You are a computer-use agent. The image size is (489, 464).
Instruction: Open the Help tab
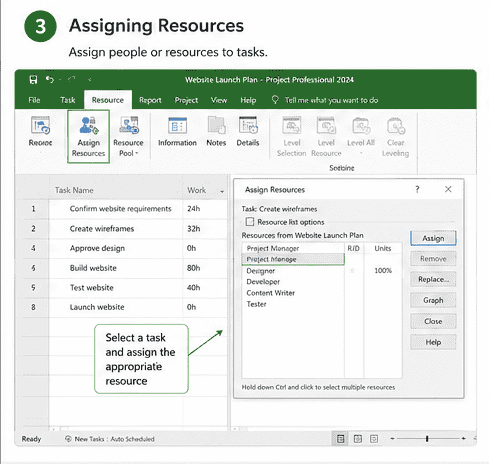point(248,100)
